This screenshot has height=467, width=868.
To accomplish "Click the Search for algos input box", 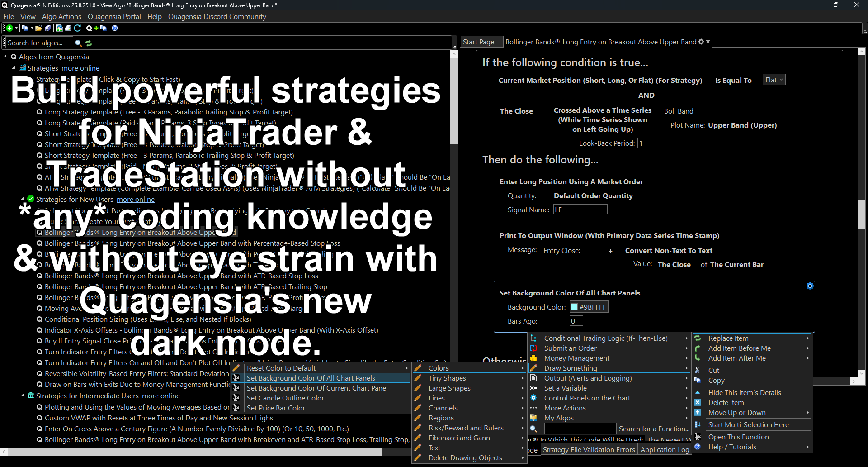I will click(40, 43).
